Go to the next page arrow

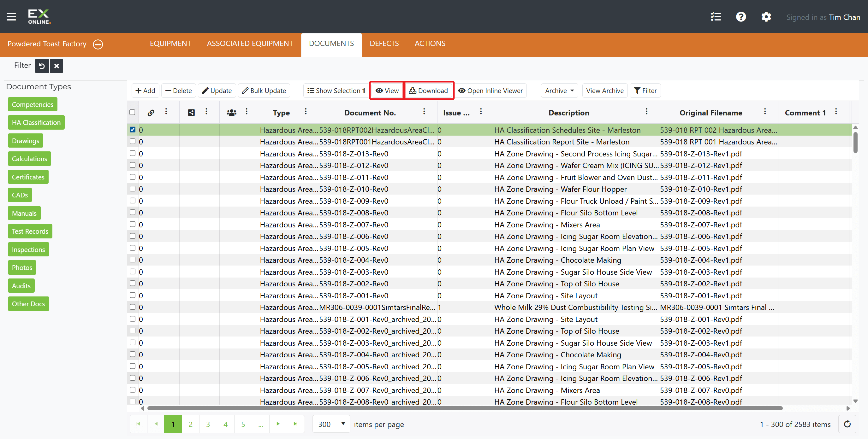(x=278, y=424)
